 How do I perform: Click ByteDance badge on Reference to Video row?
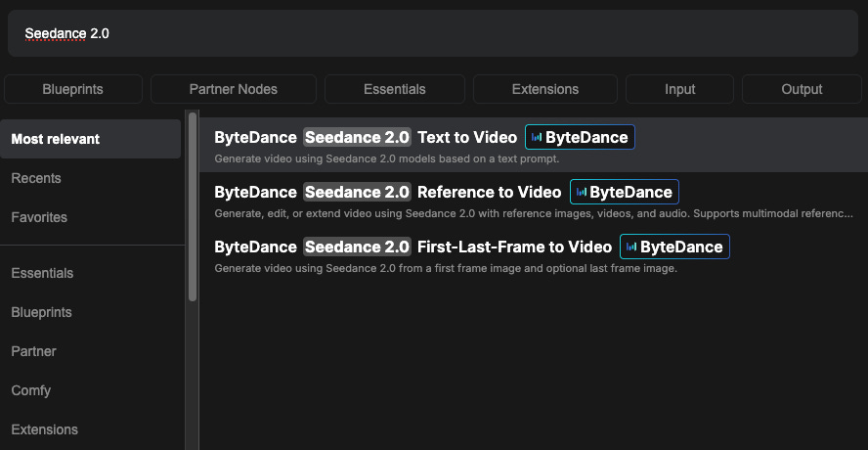624,193
